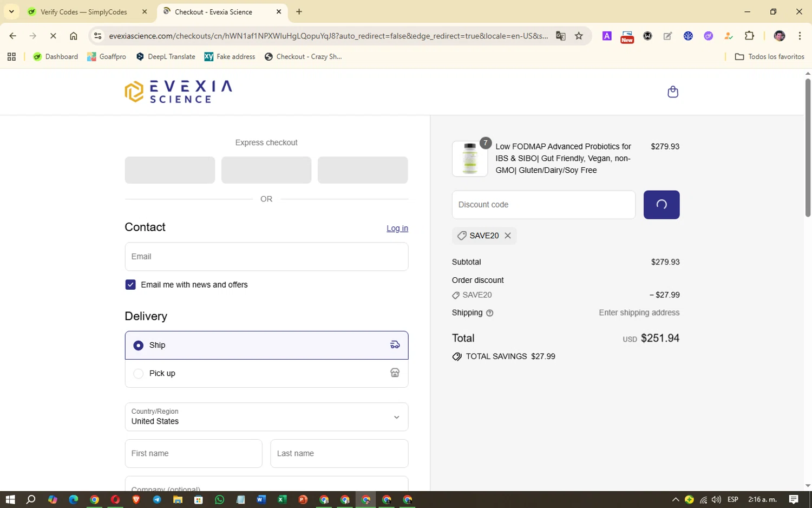The height and width of the screenshot is (508, 812).
Task: Click the page vertical scrollbar
Action: tap(808, 147)
